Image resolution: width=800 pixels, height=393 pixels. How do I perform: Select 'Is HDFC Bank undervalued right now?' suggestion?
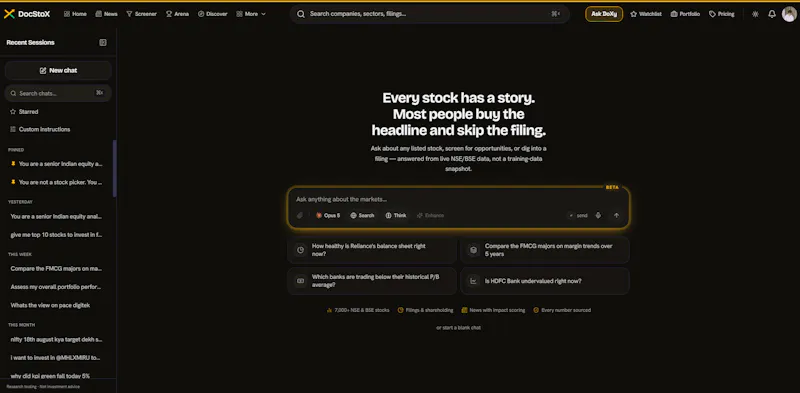(x=545, y=281)
